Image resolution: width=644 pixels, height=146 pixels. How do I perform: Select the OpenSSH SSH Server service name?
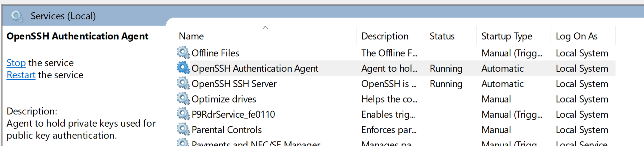tap(234, 84)
